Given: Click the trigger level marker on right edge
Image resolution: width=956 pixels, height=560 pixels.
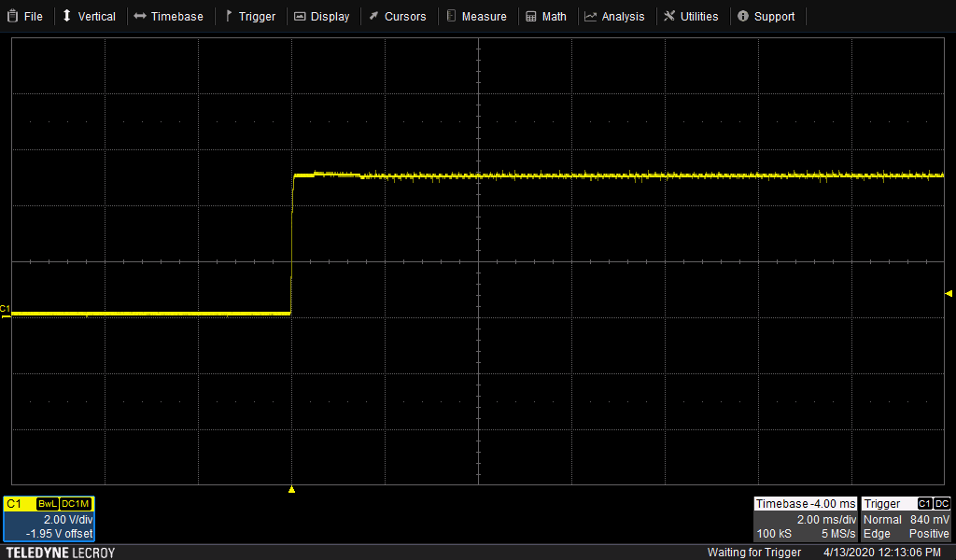Looking at the screenshot, I should (949, 293).
